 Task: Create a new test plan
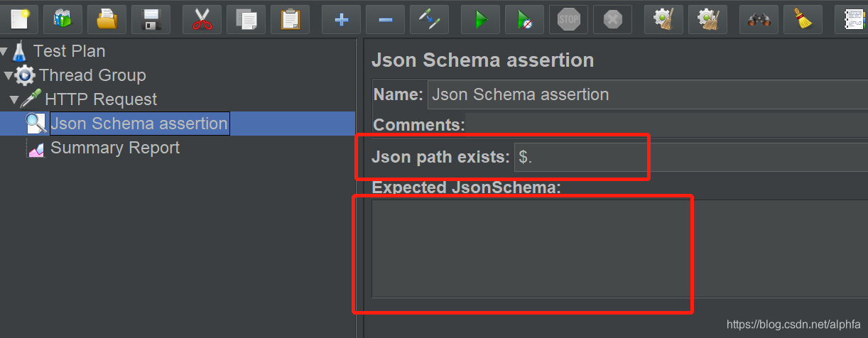tap(19, 19)
